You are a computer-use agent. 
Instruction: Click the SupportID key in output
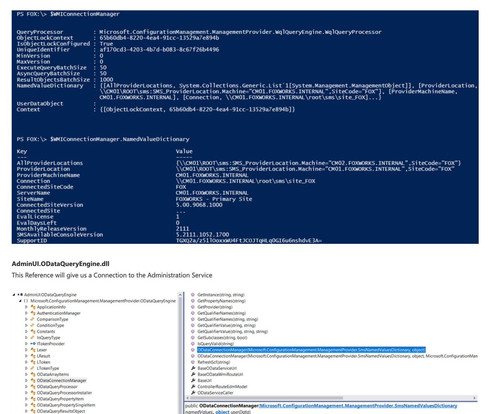point(32,240)
